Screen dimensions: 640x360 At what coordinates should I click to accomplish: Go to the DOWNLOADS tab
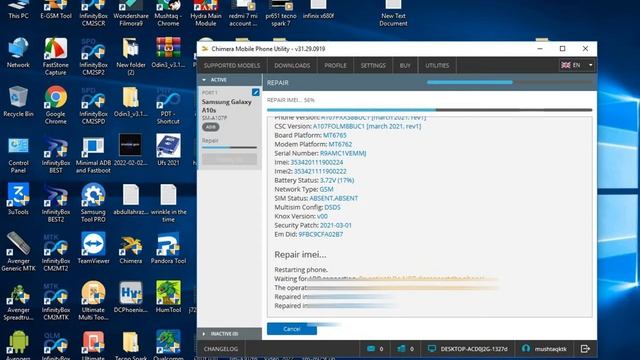coord(292,65)
